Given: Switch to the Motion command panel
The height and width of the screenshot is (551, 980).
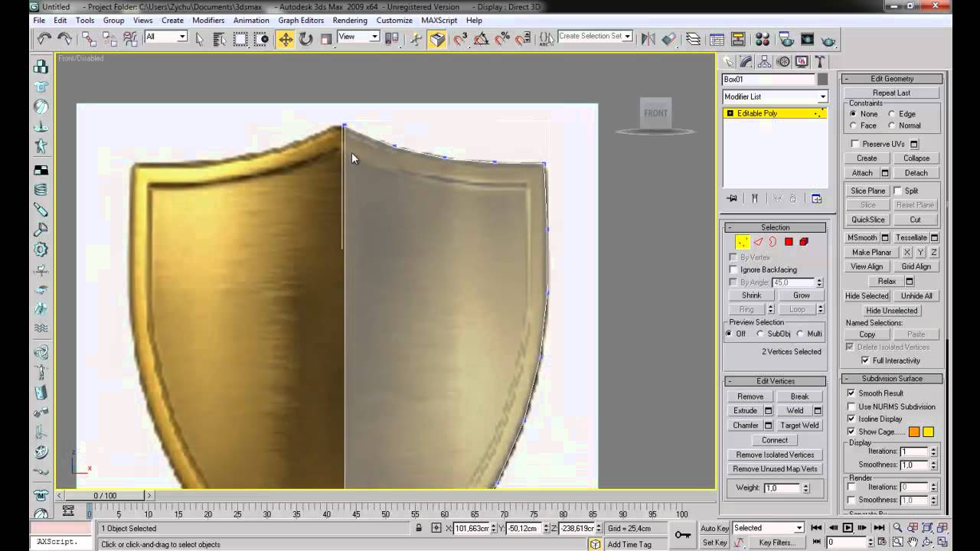Looking at the screenshot, I should point(782,62).
